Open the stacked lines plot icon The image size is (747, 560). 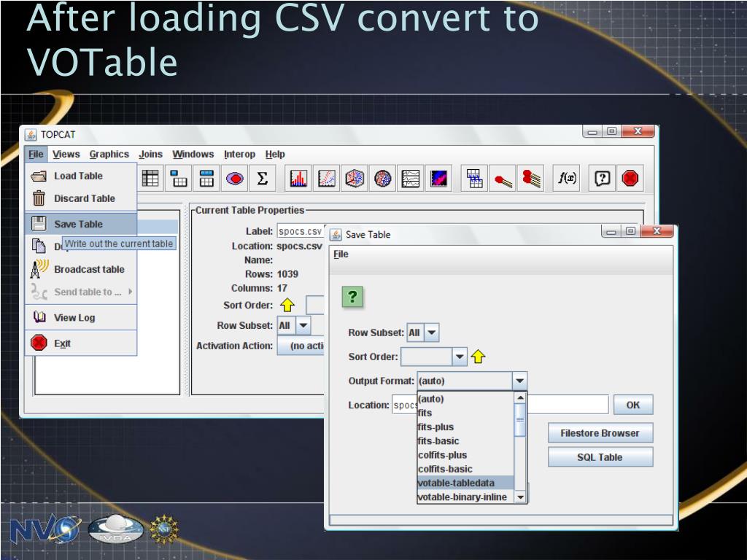(x=411, y=179)
